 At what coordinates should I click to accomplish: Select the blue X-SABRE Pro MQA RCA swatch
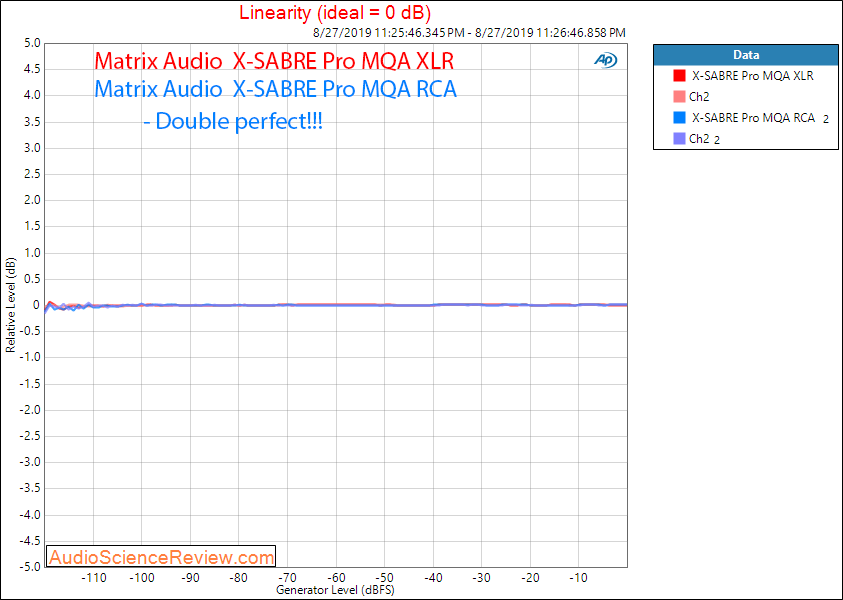coord(680,118)
